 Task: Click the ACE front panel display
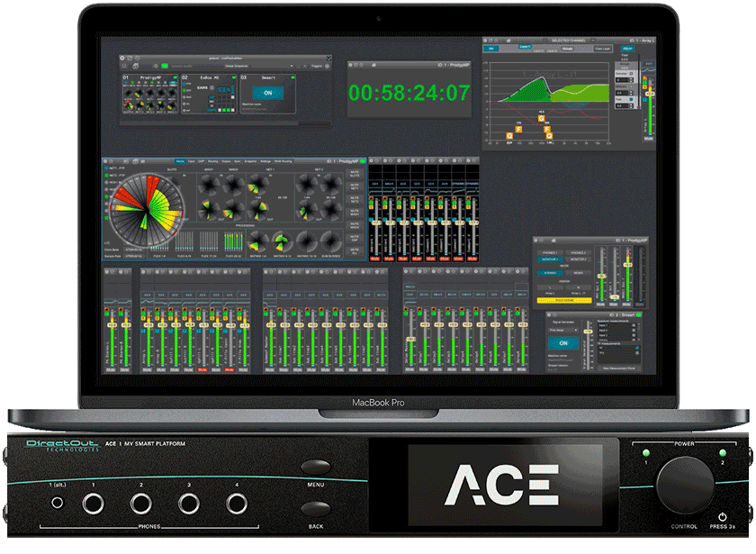pos(505,485)
